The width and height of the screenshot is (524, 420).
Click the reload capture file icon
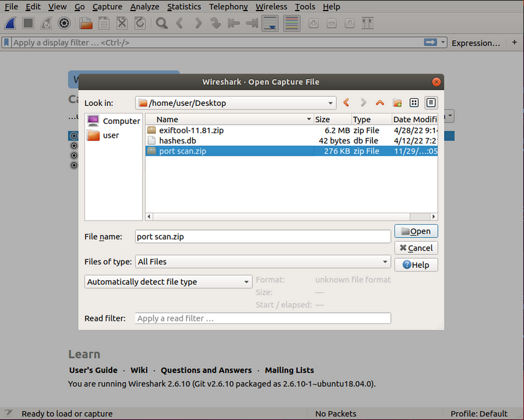tap(140, 24)
